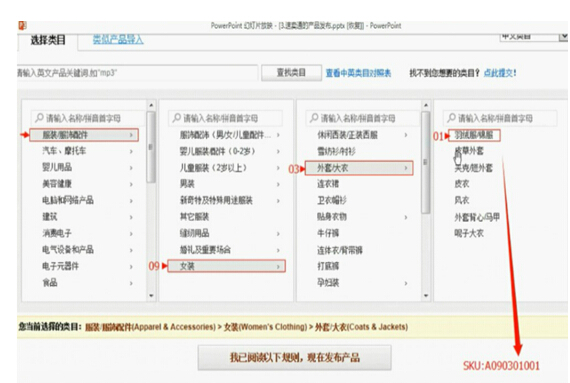Select 服饰配件(男/女/儿童配件... subcategory
The image size is (570, 383).
pos(225,135)
